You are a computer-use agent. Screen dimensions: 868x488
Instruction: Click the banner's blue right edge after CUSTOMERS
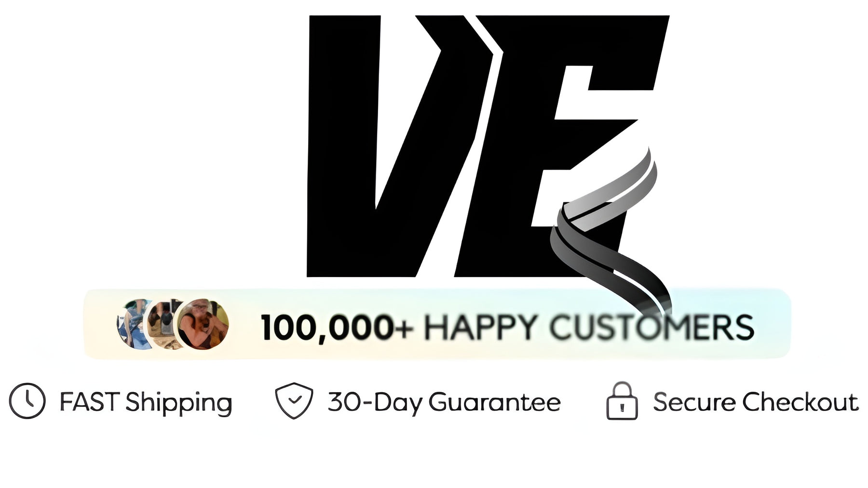(x=773, y=324)
